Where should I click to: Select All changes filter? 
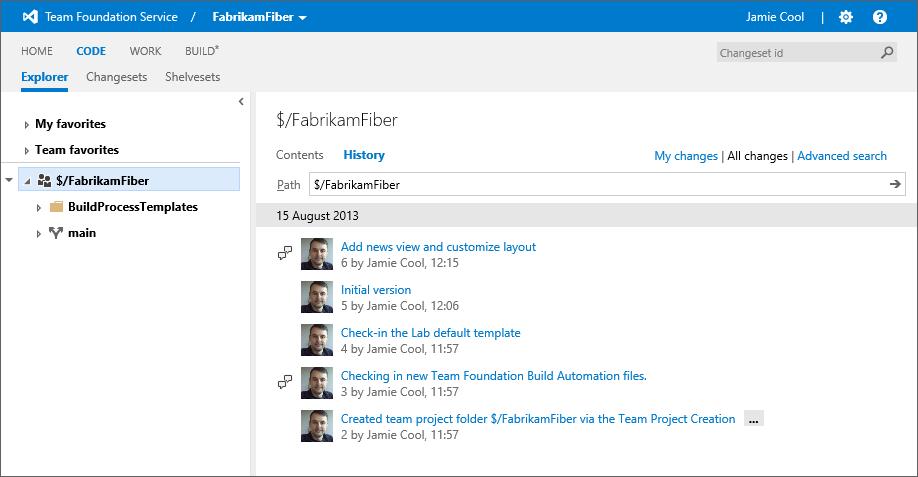click(758, 156)
